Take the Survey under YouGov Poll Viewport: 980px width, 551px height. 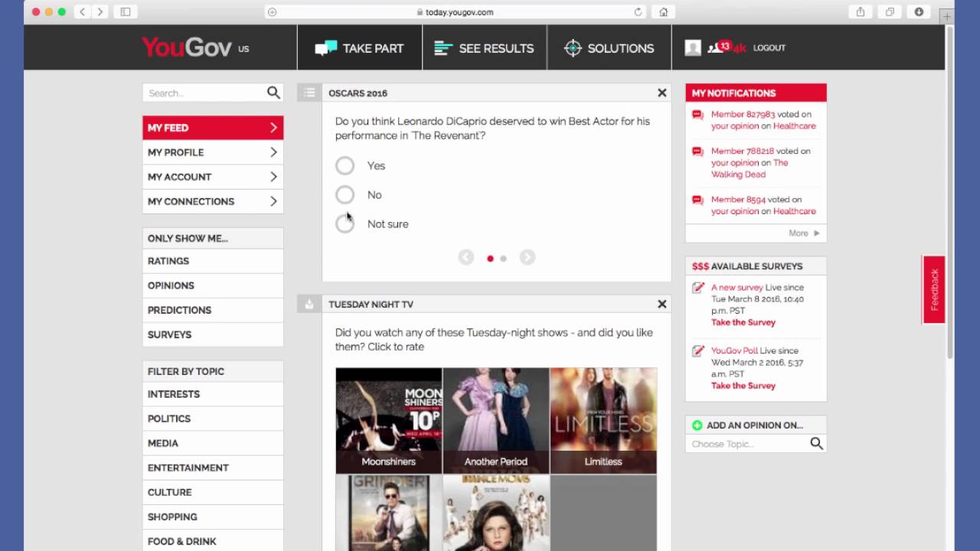point(743,386)
